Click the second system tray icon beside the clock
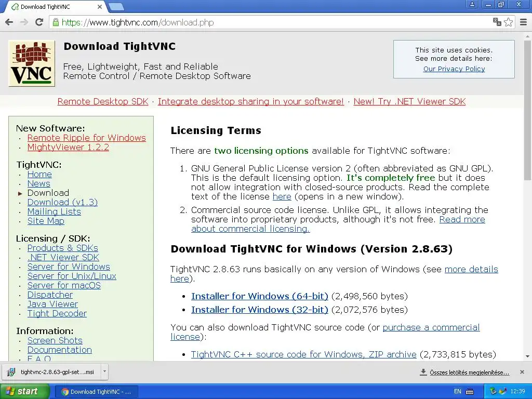 click(503, 392)
